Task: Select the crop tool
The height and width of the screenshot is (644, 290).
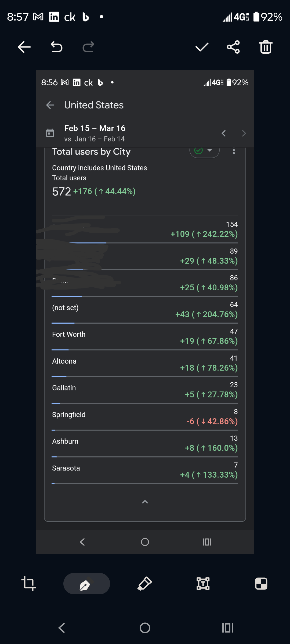Action: click(x=28, y=584)
